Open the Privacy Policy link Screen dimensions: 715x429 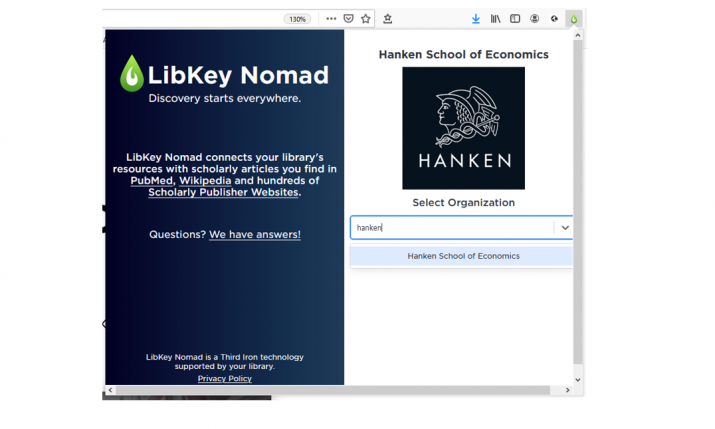pyautogui.click(x=224, y=378)
